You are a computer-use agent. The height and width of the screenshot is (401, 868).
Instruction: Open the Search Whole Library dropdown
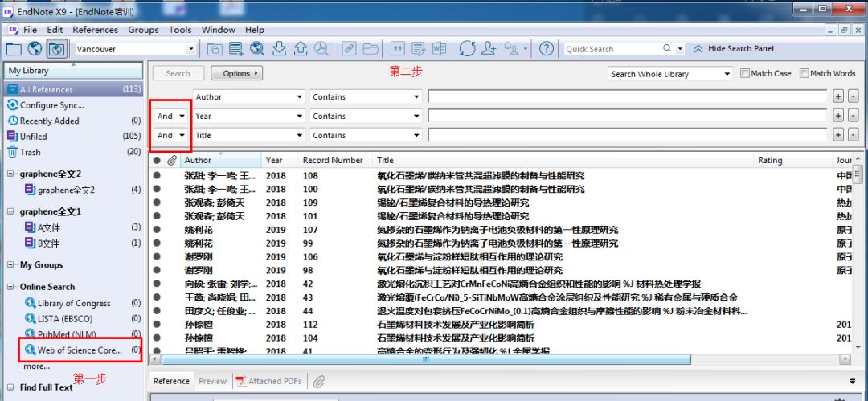pyautogui.click(x=727, y=74)
